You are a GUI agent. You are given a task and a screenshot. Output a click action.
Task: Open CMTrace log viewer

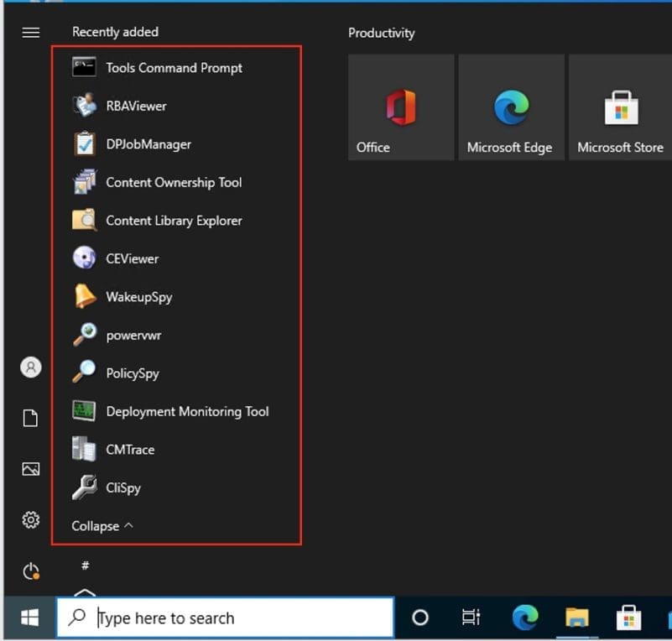[130, 450]
